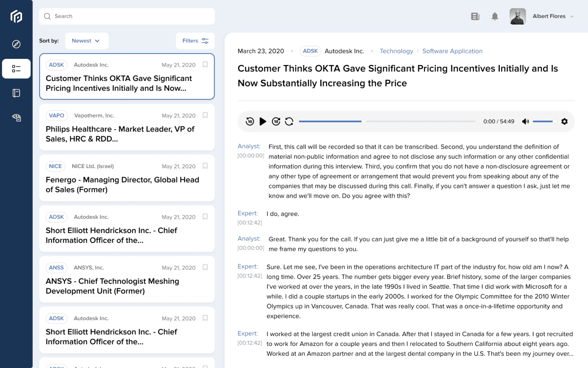
Task: Click transcript title 'Customer Thinks OKTA Gave Significant Pricing'
Action: point(398,76)
